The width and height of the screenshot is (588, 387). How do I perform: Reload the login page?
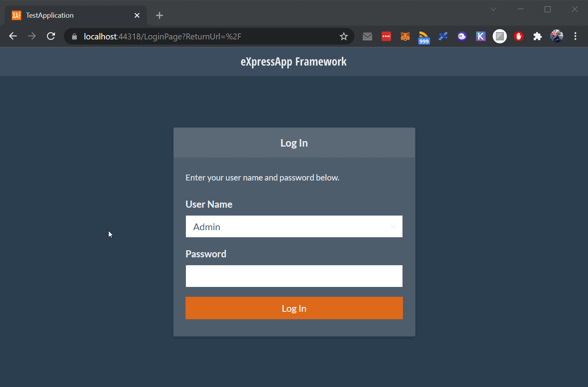51,36
